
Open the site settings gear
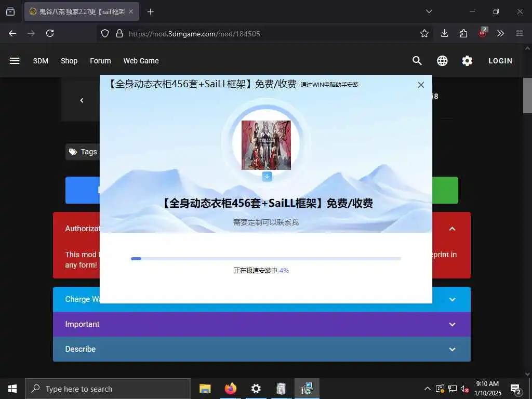tap(467, 61)
